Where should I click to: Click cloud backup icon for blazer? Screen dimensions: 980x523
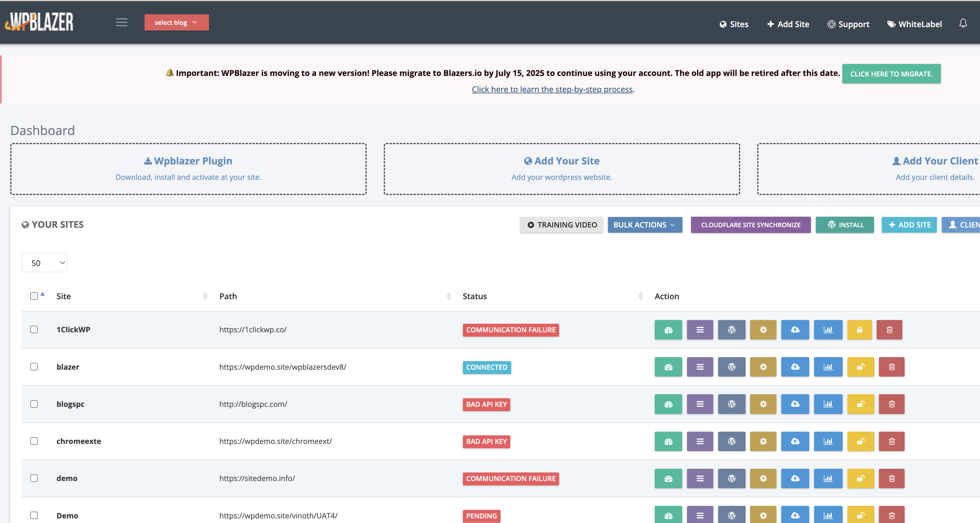[x=795, y=367]
